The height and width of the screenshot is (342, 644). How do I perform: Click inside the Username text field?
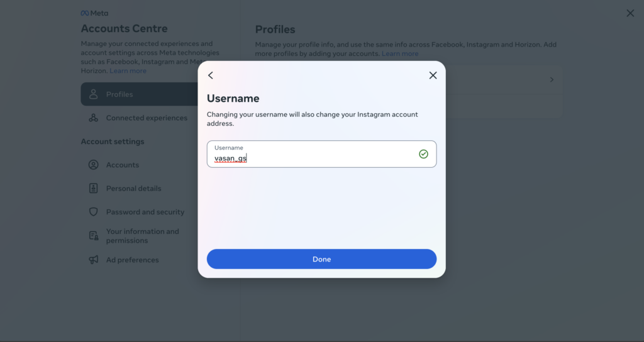point(321,154)
